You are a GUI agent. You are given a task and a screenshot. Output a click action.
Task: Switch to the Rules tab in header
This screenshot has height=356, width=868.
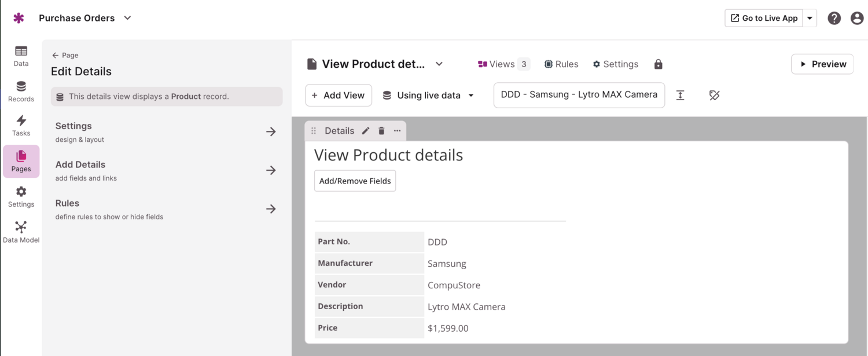coord(561,64)
